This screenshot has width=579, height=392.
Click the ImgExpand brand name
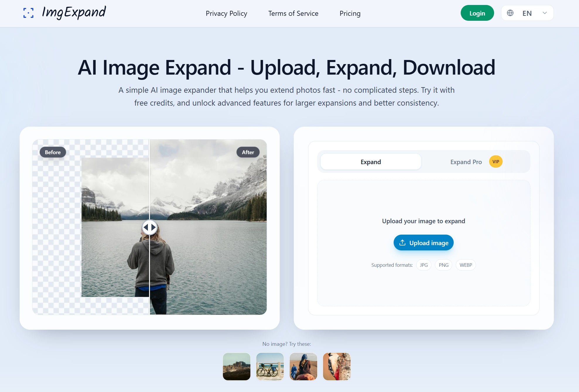pyautogui.click(x=74, y=13)
